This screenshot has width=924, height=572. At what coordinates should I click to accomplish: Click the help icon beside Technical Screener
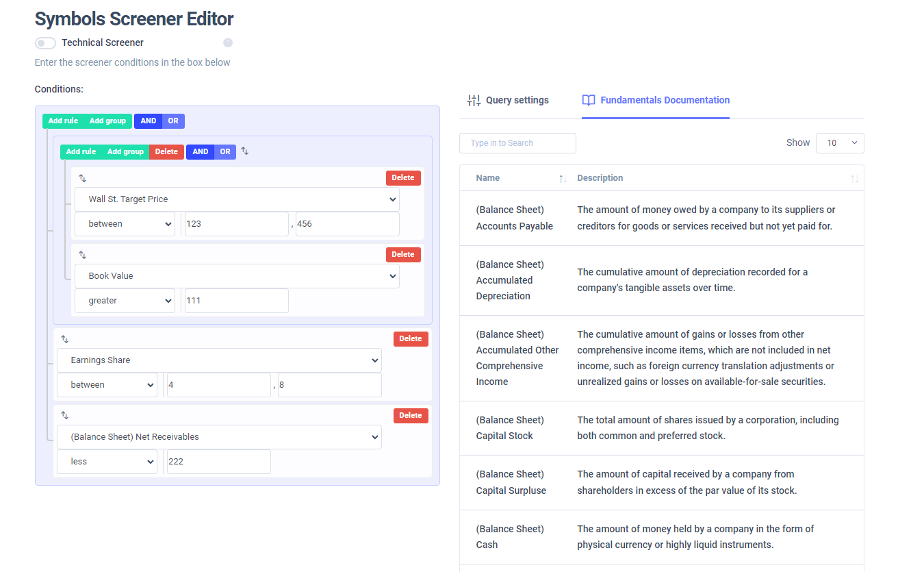228,42
